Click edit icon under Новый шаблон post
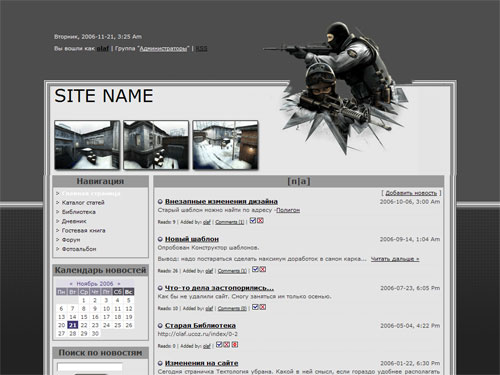 (255, 269)
